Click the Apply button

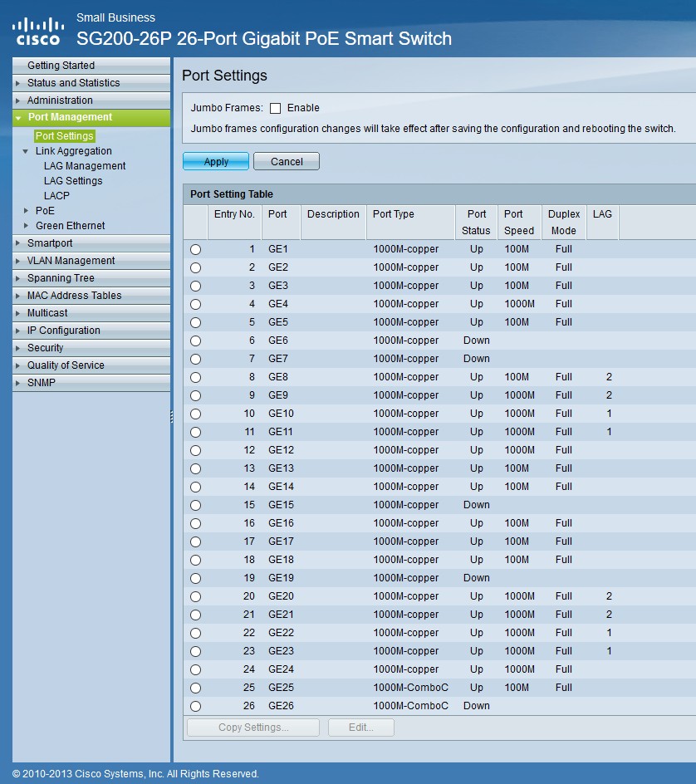(x=216, y=161)
